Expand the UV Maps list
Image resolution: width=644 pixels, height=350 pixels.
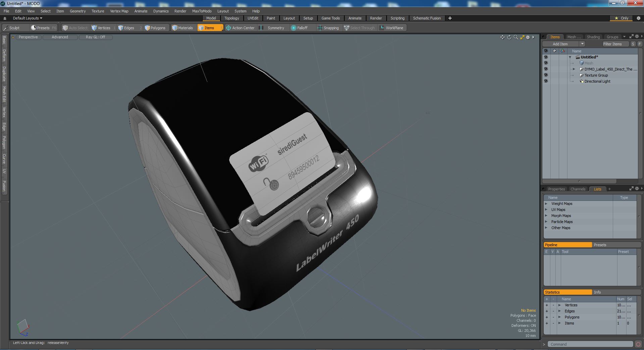click(x=546, y=210)
